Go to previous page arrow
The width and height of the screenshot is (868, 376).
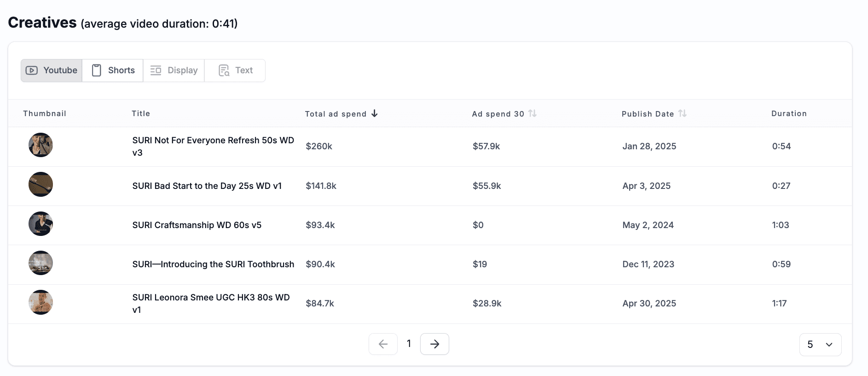tap(383, 344)
